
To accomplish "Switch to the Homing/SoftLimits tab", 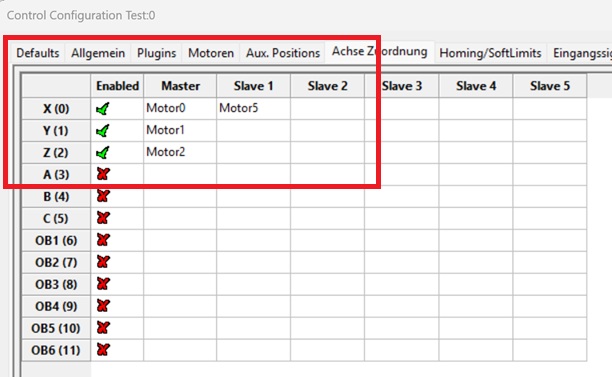I will [490, 53].
